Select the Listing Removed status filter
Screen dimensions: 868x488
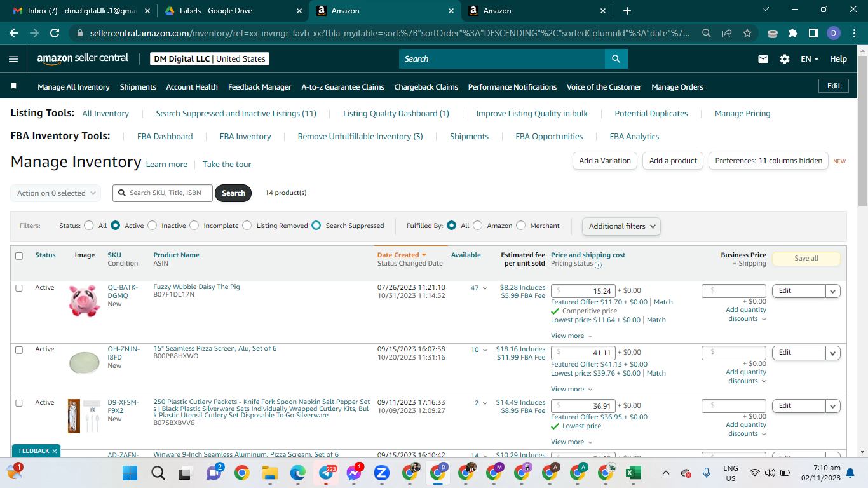(x=247, y=226)
